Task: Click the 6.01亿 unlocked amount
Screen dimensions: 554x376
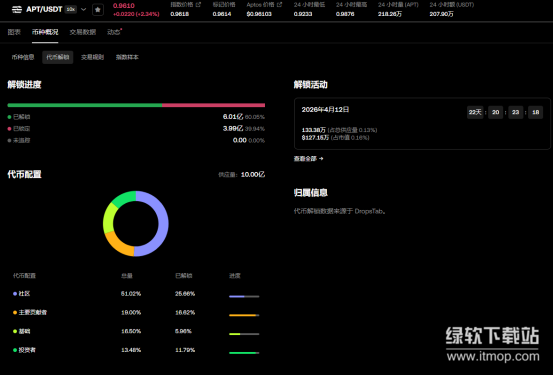Action: pyautogui.click(x=233, y=117)
